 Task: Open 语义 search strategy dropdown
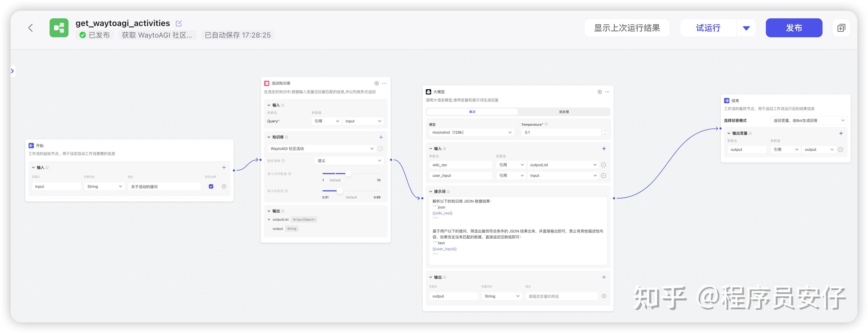(x=349, y=161)
